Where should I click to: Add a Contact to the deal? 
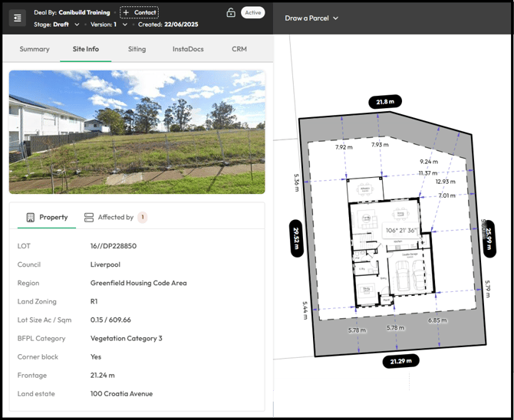(x=139, y=12)
